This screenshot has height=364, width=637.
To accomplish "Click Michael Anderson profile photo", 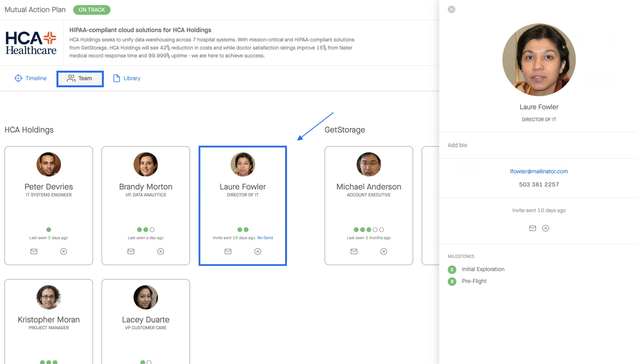I will pyautogui.click(x=369, y=164).
